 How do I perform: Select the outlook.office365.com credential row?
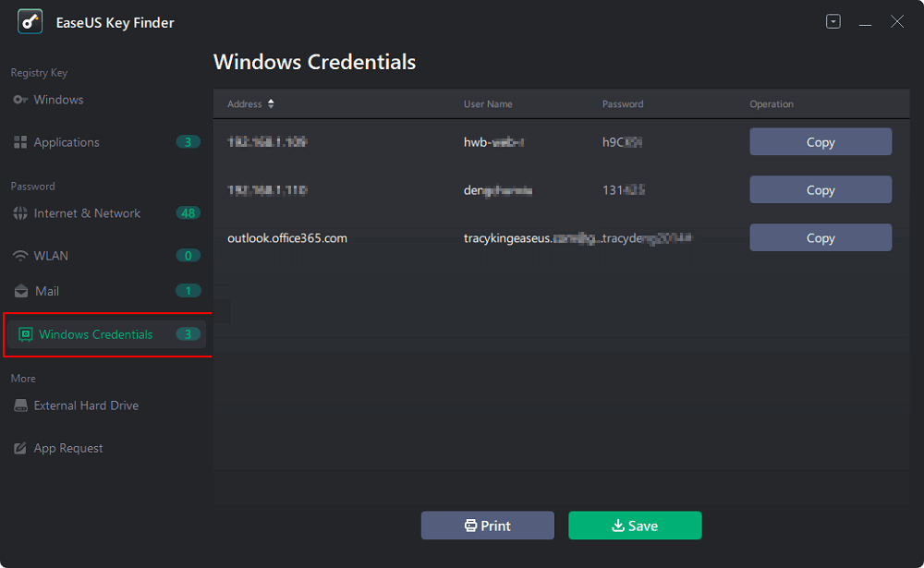click(462, 237)
